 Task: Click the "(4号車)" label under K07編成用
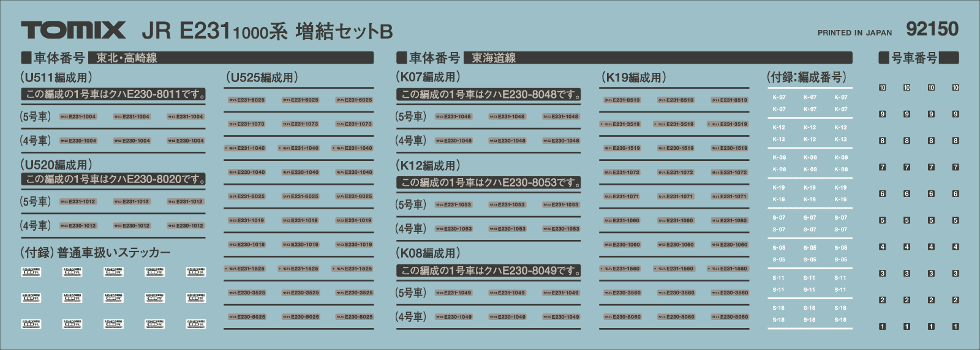pos(411,141)
